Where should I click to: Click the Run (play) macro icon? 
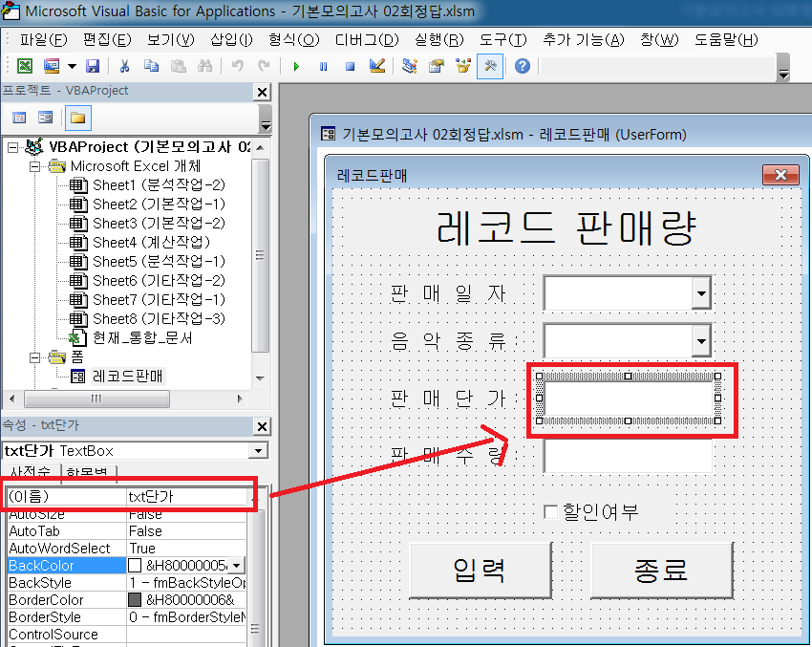click(296, 66)
